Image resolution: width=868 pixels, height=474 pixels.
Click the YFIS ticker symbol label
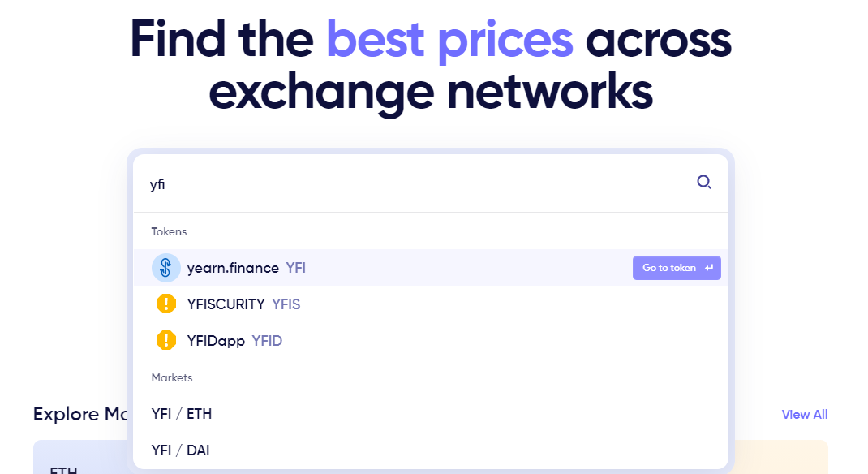click(286, 304)
